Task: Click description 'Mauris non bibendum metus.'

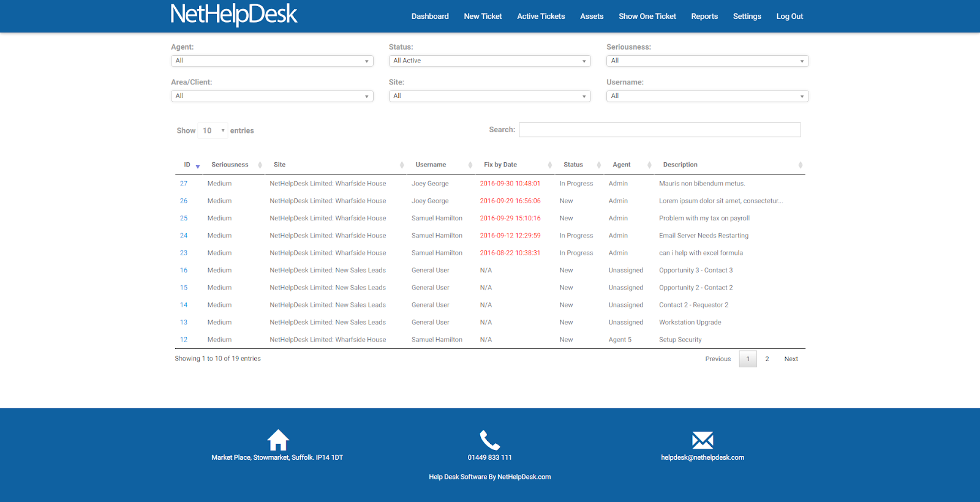Action: click(x=702, y=184)
